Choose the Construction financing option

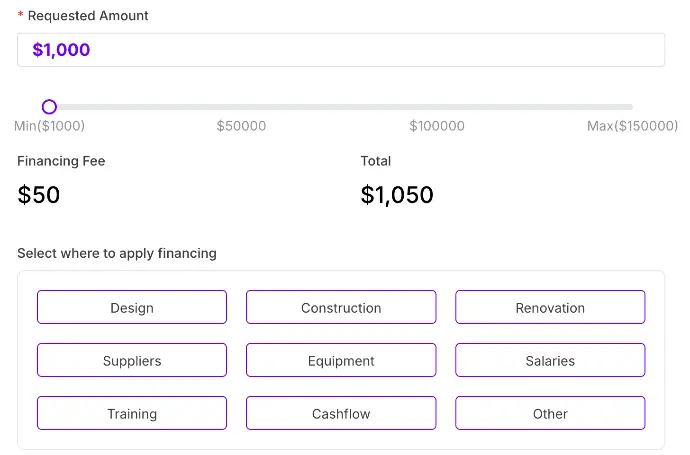click(341, 308)
